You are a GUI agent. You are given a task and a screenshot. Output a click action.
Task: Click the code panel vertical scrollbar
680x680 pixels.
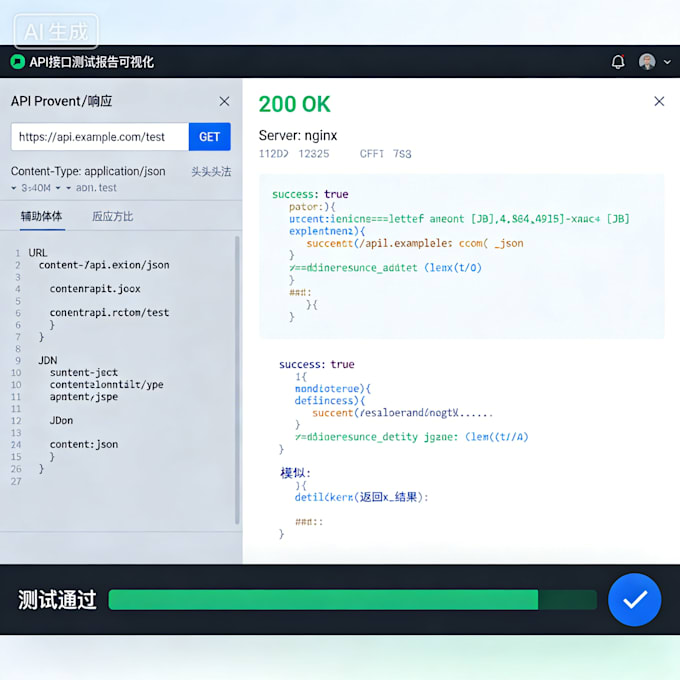click(237, 380)
